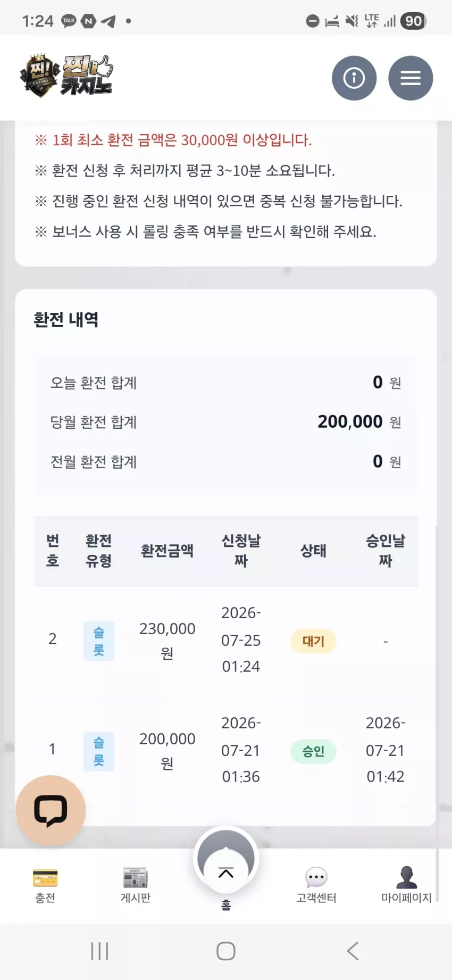Tap the 홈 up-arrow button
Screen dimensions: 452x980
(x=226, y=859)
